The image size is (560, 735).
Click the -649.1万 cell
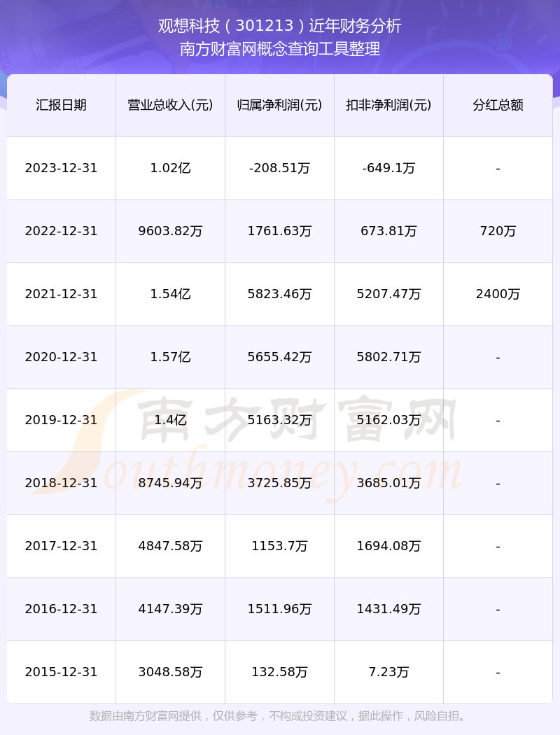[x=389, y=168]
